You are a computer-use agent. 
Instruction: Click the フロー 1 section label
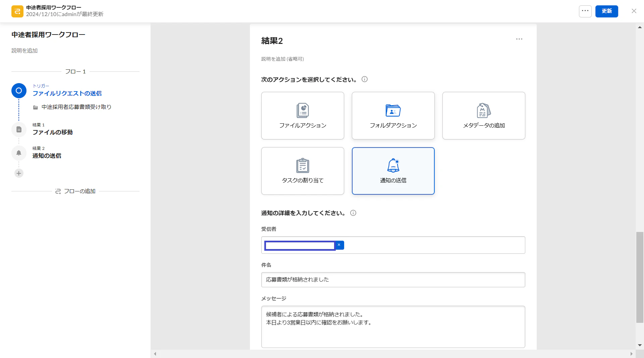click(x=75, y=71)
